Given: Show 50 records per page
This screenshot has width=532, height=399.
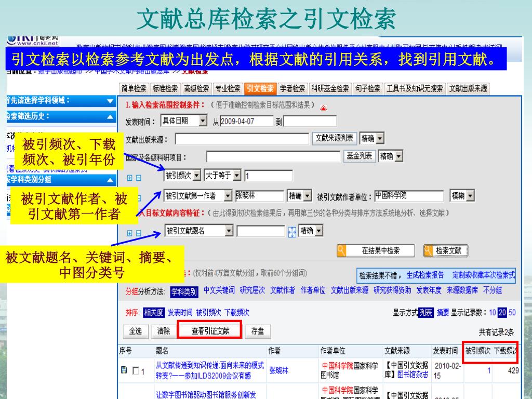Looking at the screenshot, I should [512, 312].
